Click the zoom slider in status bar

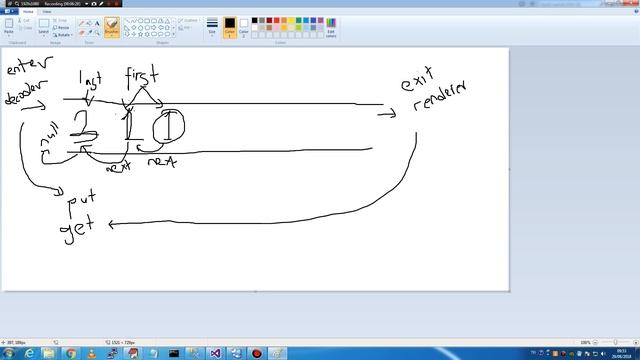(x=616, y=342)
